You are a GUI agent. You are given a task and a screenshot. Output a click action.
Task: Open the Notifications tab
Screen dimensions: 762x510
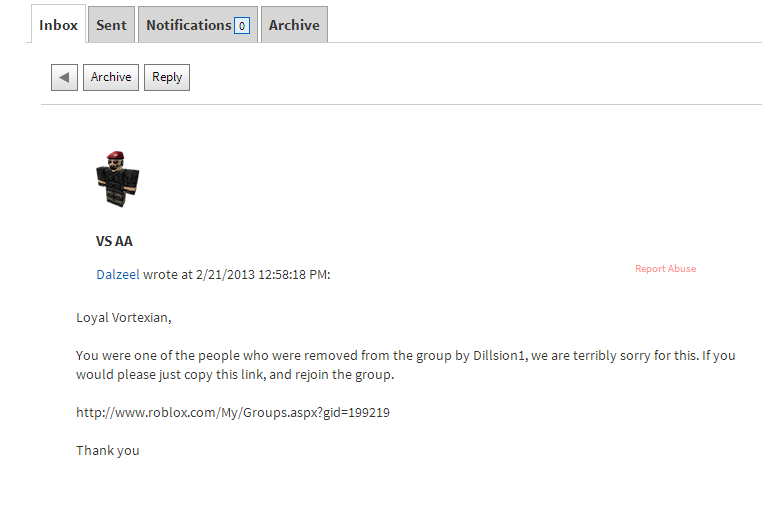point(188,25)
